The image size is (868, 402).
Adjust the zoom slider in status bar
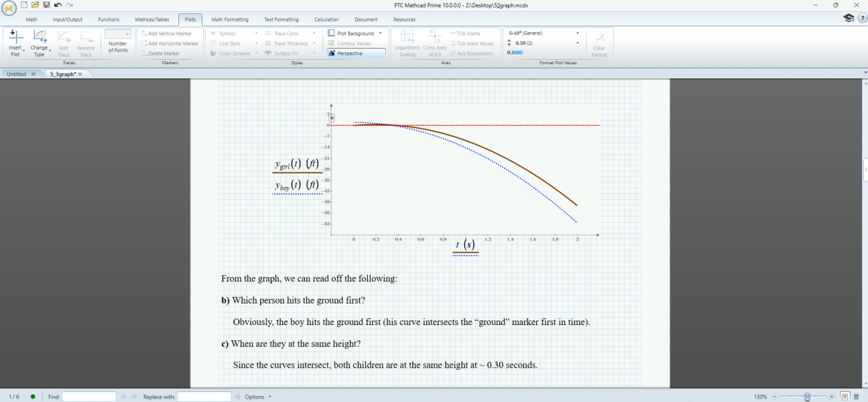point(806,397)
